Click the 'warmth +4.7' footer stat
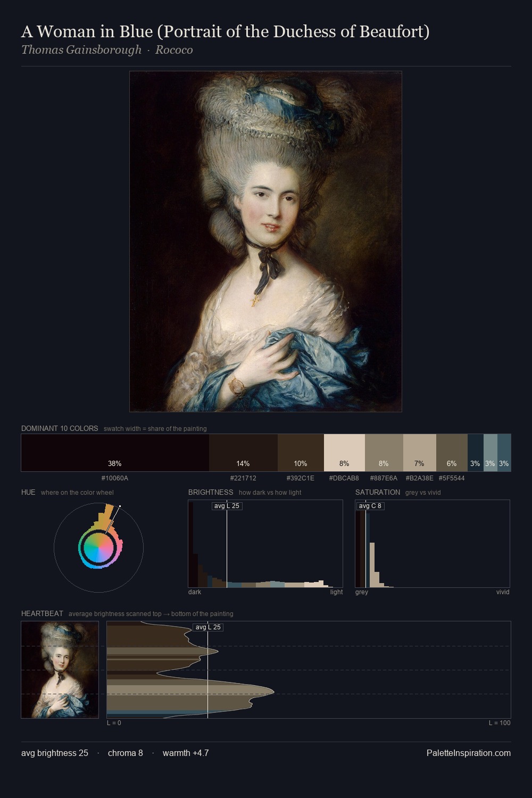Viewport: 532px width, 798px height. (x=186, y=753)
